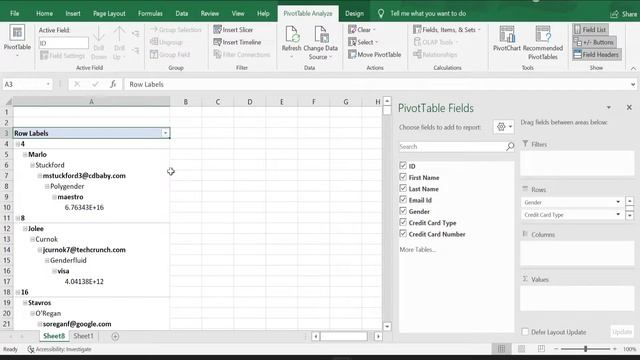Uncheck the Credit Card Number checkbox
This screenshot has height=360, width=640.
pyautogui.click(x=403, y=233)
